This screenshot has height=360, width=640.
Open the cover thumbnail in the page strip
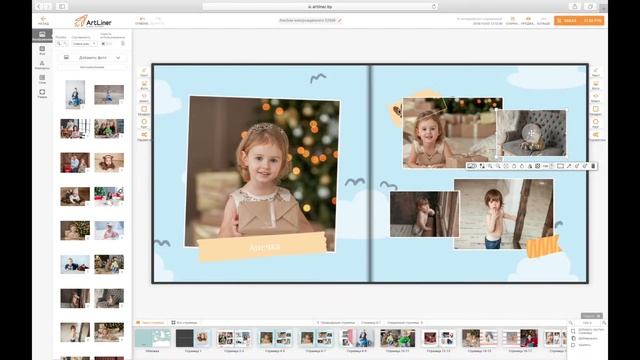(153, 339)
